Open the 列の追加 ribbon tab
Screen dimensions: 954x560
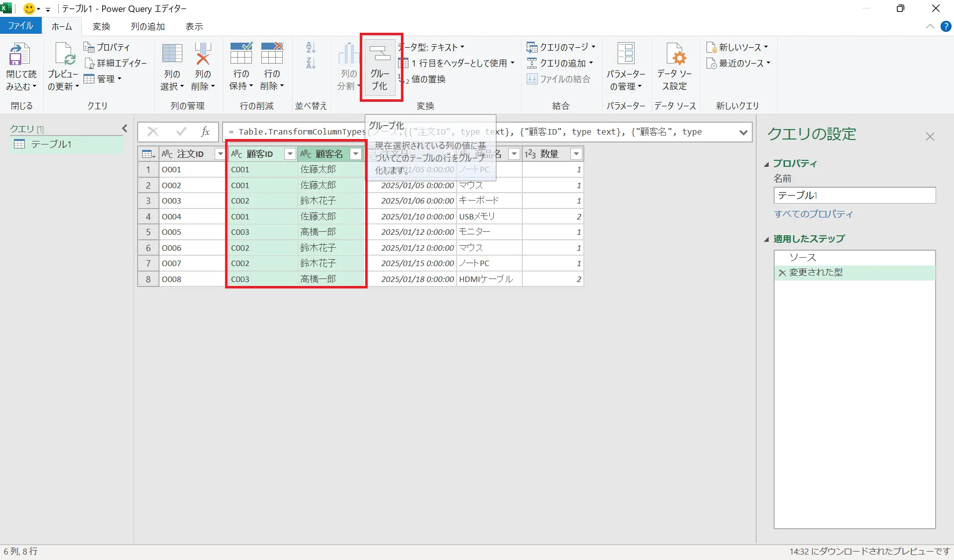(148, 26)
